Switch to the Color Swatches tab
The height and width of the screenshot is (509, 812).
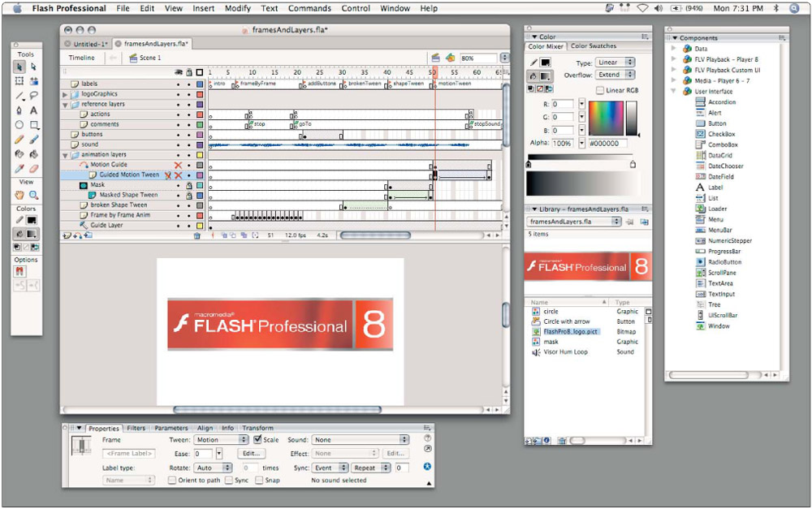pyautogui.click(x=593, y=47)
